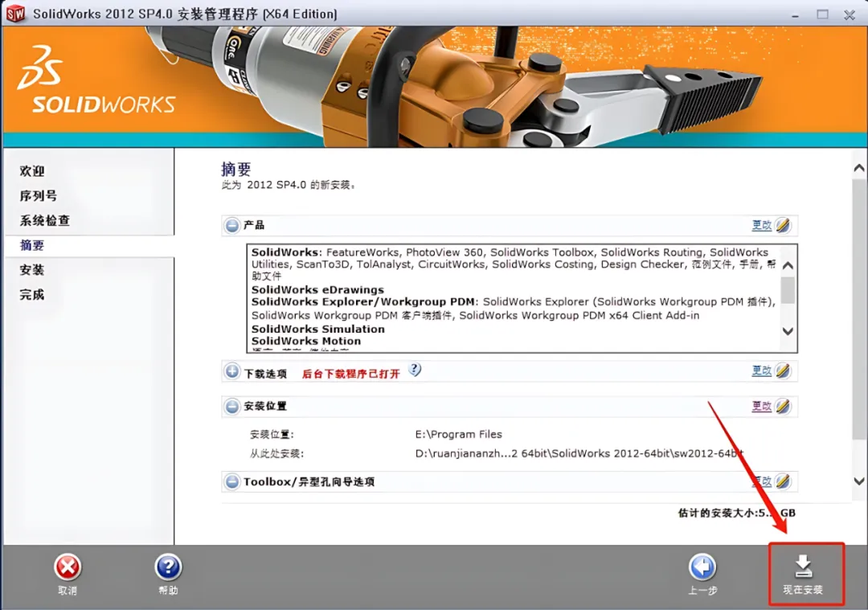Click the SolidWorks eDrawings product entry
Image resolution: width=868 pixels, height=610 pixels.
click(317, 289)
